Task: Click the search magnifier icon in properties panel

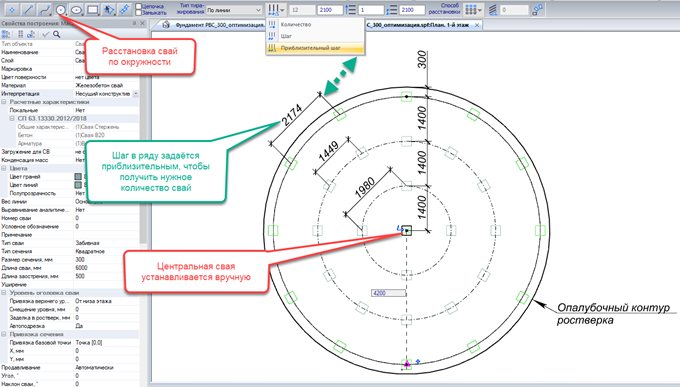Action: (x=56, y=34)
